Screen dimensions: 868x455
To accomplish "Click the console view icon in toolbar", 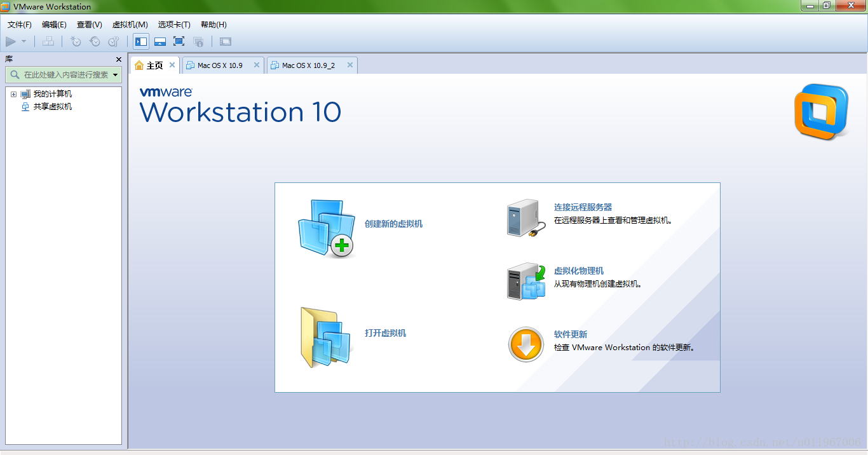I will tap(226, 41).
